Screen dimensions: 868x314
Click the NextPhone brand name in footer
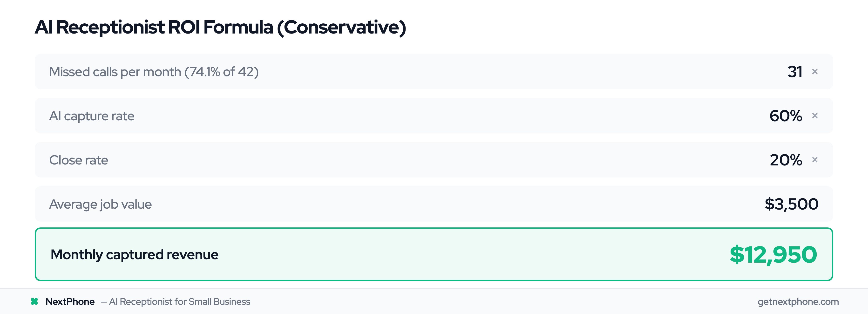(70, 301)
